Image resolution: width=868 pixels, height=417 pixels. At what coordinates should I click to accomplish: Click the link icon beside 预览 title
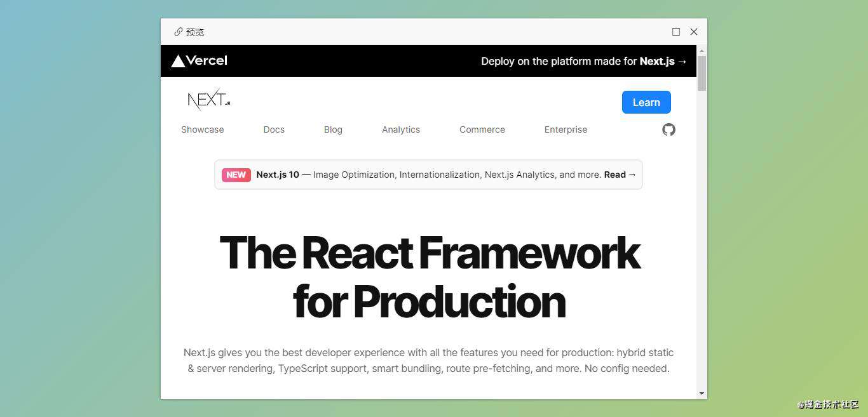pos(179,32)
